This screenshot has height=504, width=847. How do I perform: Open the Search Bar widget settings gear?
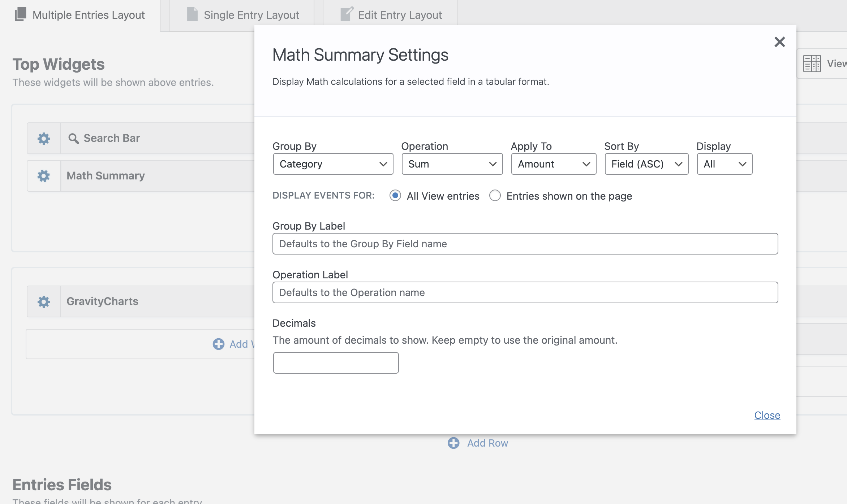44,138
